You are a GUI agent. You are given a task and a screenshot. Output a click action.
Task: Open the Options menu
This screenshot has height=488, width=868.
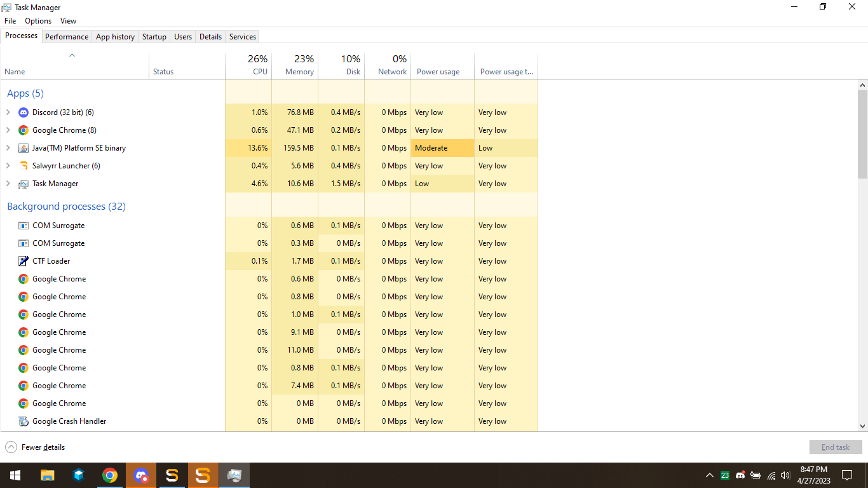pyautogui.click(x=38, y=21)
